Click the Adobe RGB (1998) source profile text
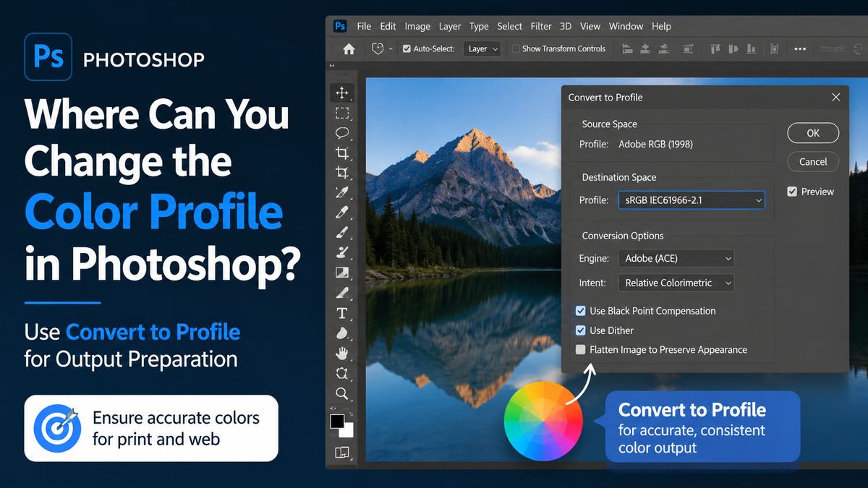 coord(655,144)
